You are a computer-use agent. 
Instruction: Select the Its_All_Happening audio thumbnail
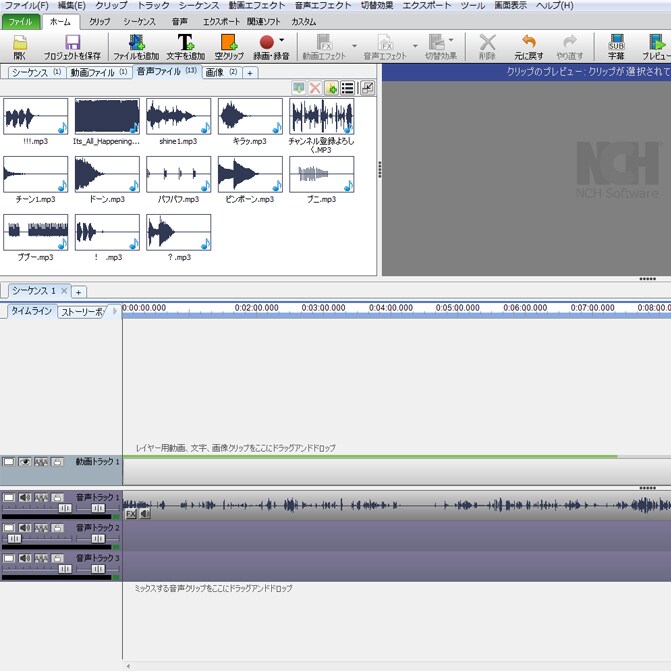click(107, 116)
